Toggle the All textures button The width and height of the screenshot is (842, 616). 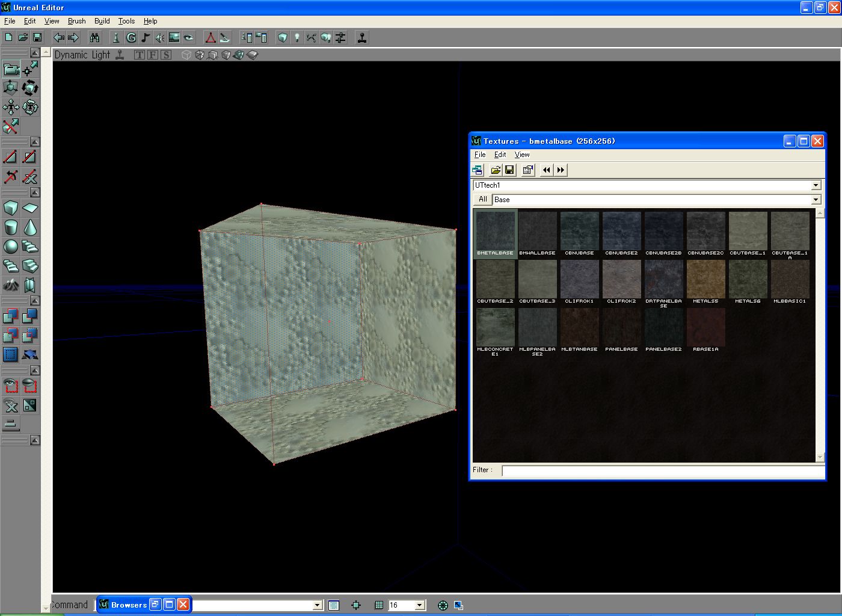click(x=482, y=199)
